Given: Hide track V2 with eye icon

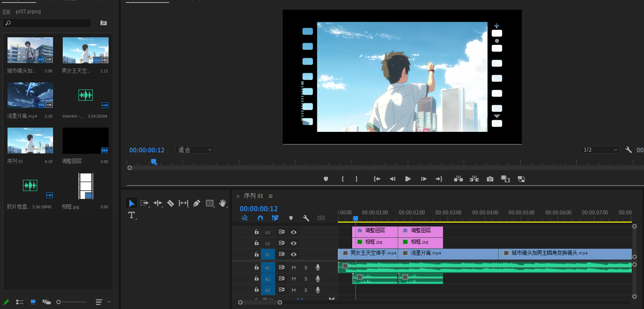Looking at the screenshot, I should point(294,243).
